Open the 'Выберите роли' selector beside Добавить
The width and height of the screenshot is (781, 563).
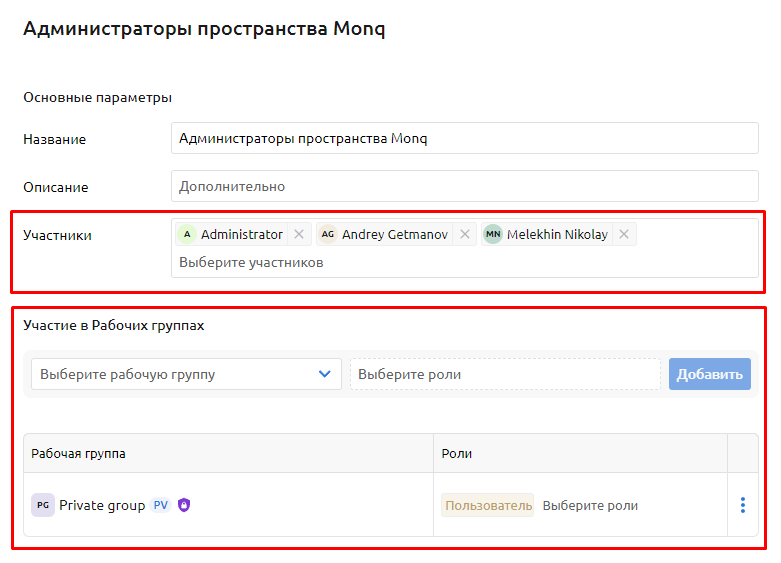click(504, 374)
